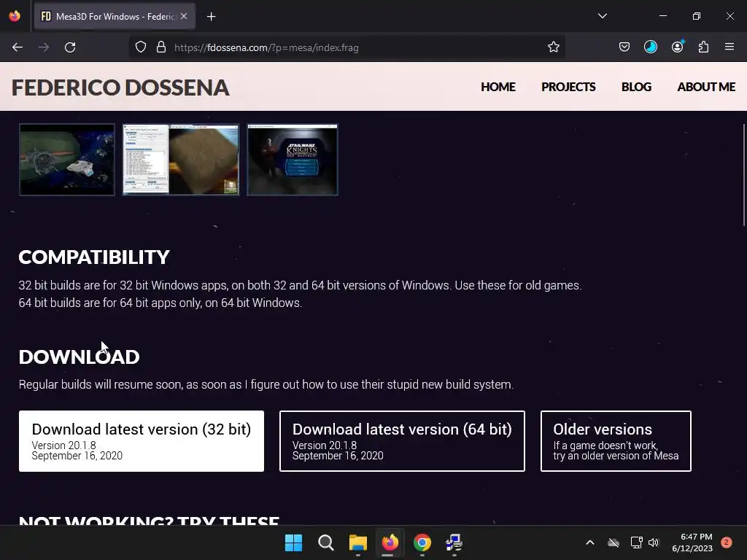Open File Explorer from taskbar
The height and width of the screenshot is (560, 747).
pos(357,542)
